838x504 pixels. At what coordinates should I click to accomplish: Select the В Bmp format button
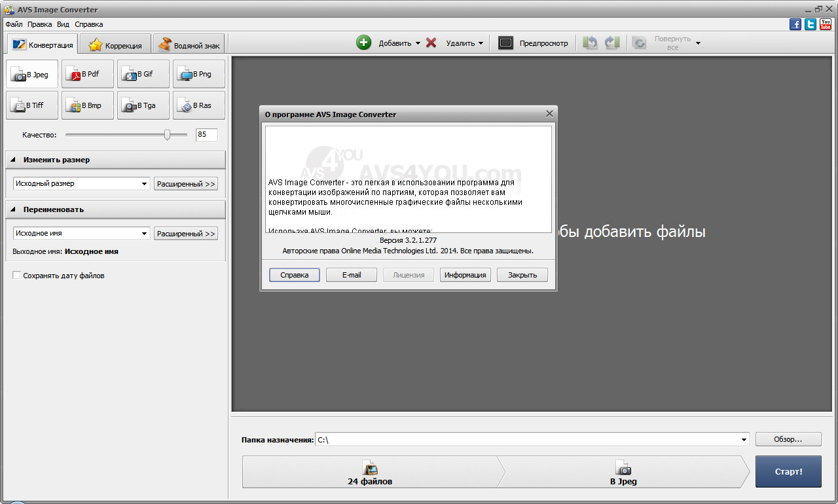(88, 105)
